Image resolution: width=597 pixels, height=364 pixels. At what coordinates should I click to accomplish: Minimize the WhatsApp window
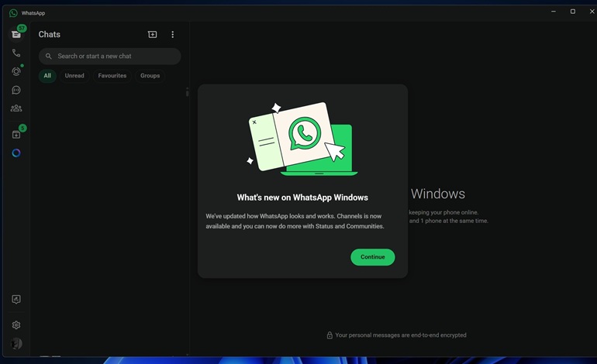(554, 12)
